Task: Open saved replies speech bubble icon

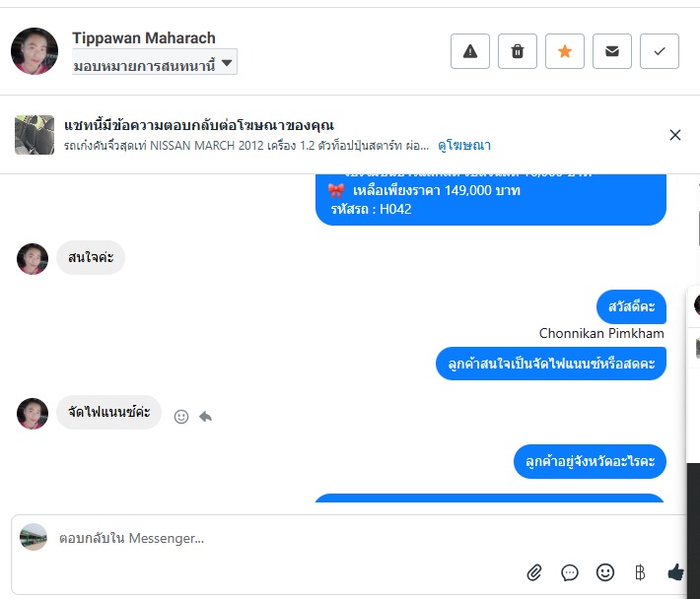Action: point(570,572)
